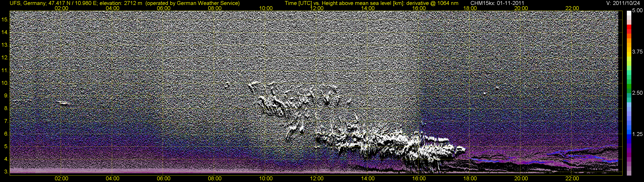The image size is (644, 182).
Task: Click the "18:00" label on the lower time axis
Action: pyautogui.click(x=470, y=179)
